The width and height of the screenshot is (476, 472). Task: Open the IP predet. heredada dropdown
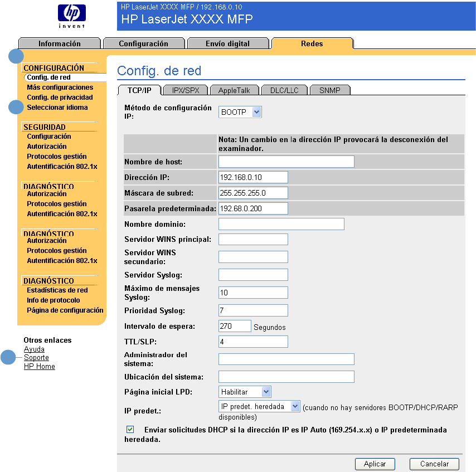tap(259, 406)
